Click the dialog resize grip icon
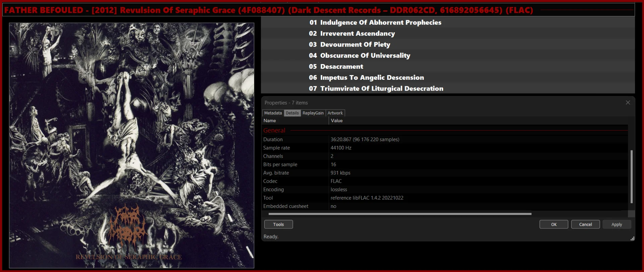The height and width of the screenshot is (272, 644). 632,239
